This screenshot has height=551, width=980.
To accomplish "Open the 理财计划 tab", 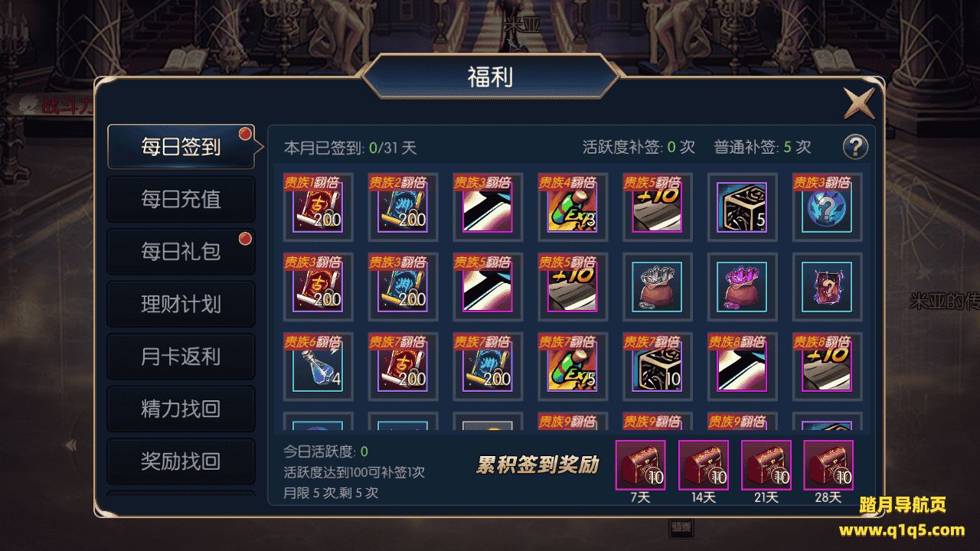I will 181,304.
